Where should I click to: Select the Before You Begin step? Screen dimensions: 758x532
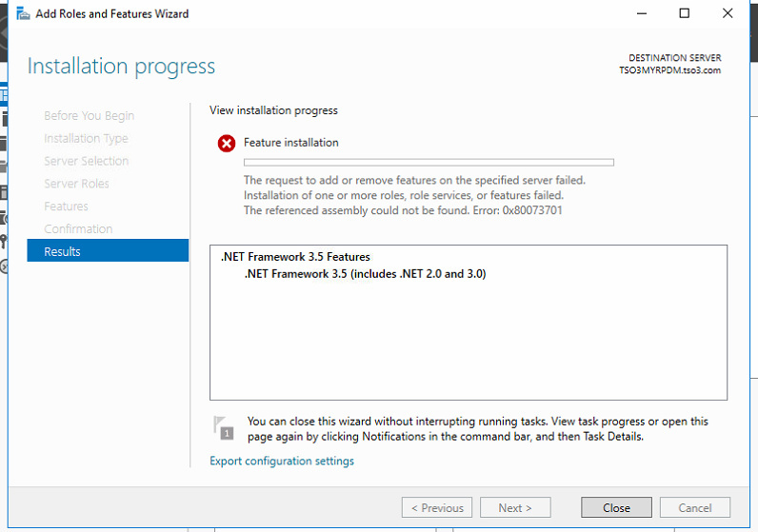89,116
